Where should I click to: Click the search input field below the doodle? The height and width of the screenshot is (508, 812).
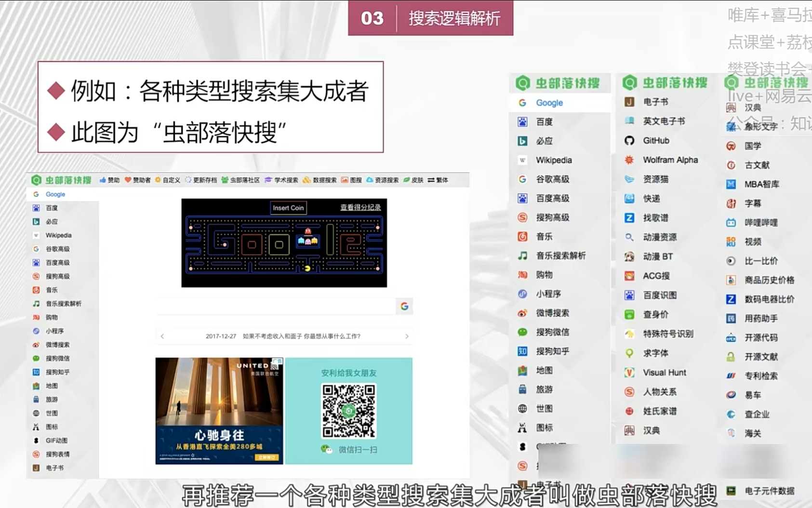(276, 306)
